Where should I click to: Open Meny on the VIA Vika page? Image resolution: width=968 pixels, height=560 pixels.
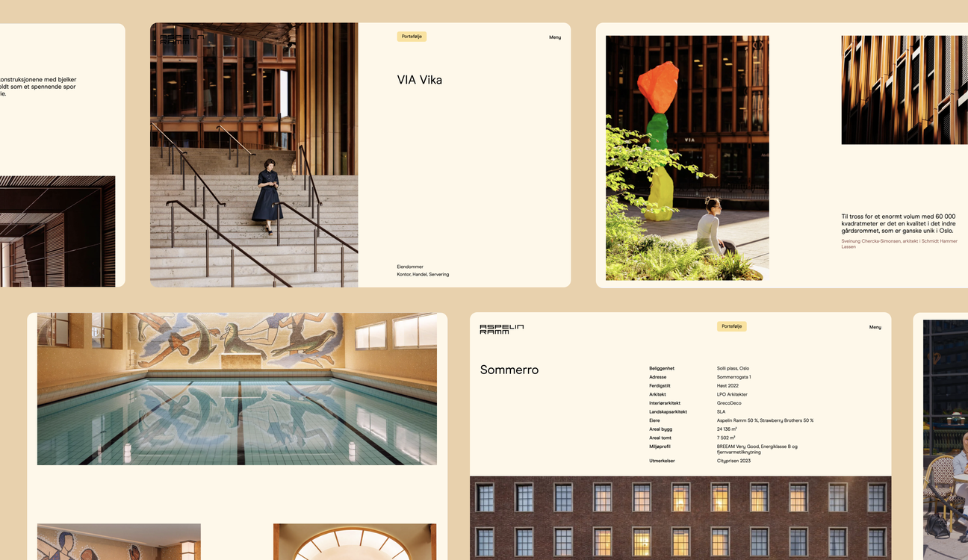pyautogui.click(x=555, y=37)
